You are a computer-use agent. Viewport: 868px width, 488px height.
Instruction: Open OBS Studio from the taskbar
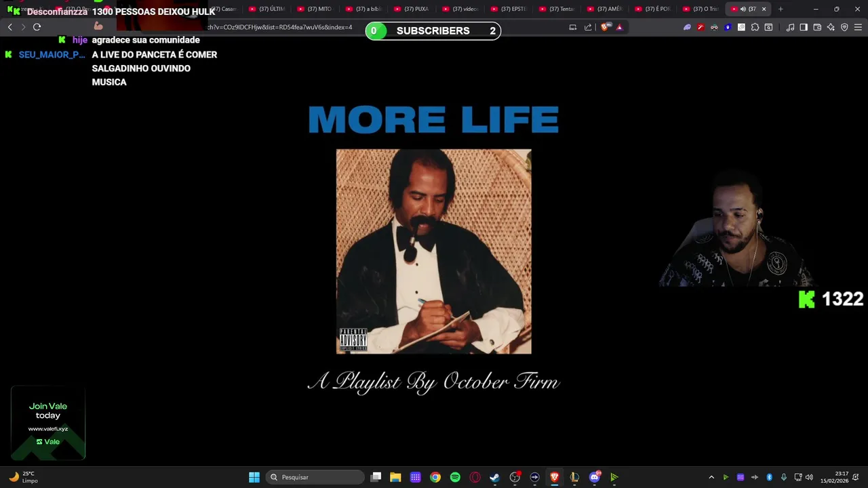pyautogui.click(x=515, y=477)
